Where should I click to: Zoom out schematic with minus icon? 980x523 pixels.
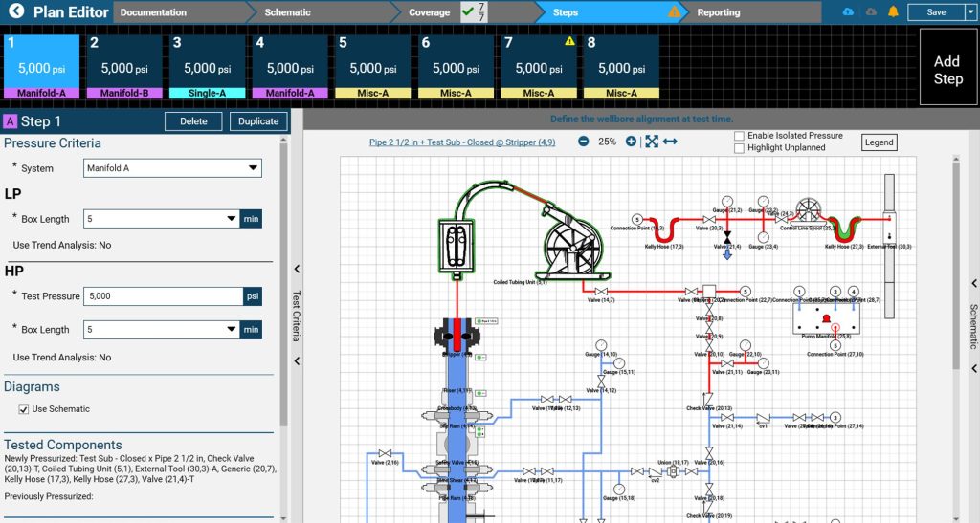point(583,142)
